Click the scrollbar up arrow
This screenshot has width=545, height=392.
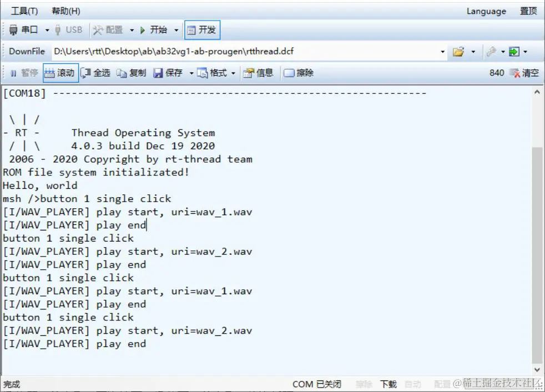click(x=537, y=92)
